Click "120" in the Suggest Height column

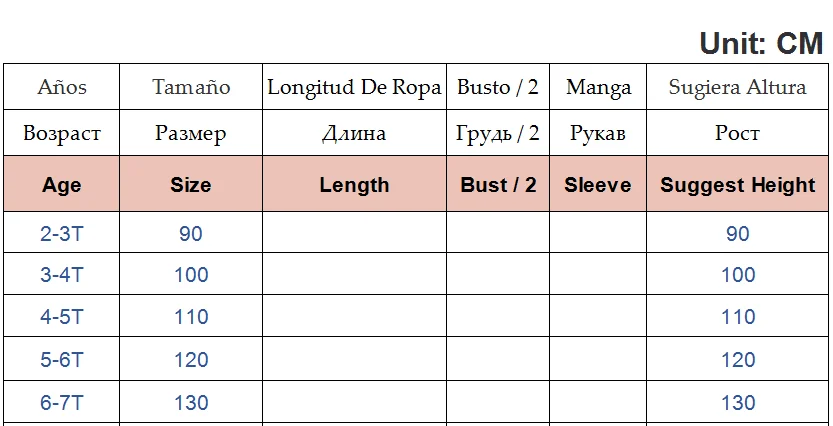[738, 360]
